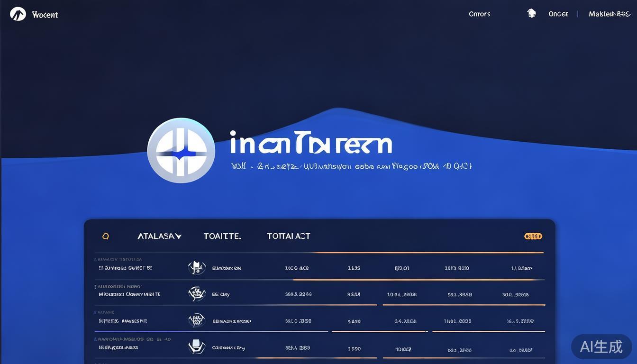Switch to the TOAITTE. tab
Image resolution: width=637 pixels, height=364 pixels.
point(222,236)
